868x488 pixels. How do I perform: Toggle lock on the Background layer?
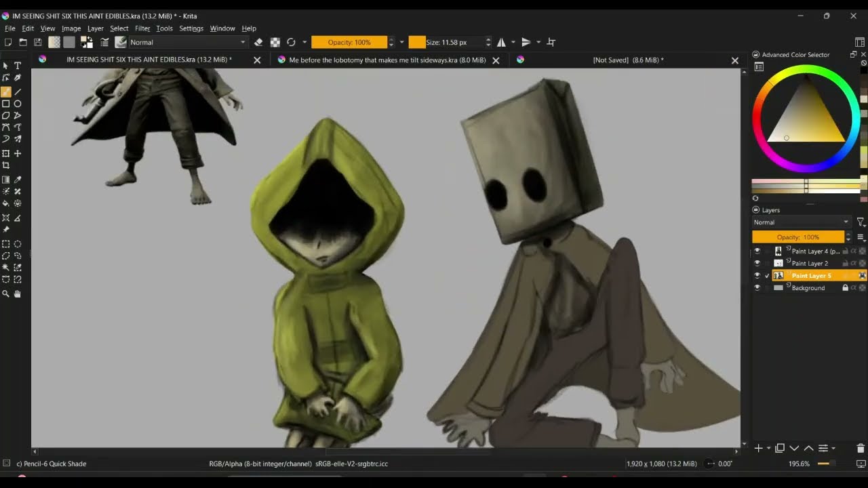click(845, 287)
